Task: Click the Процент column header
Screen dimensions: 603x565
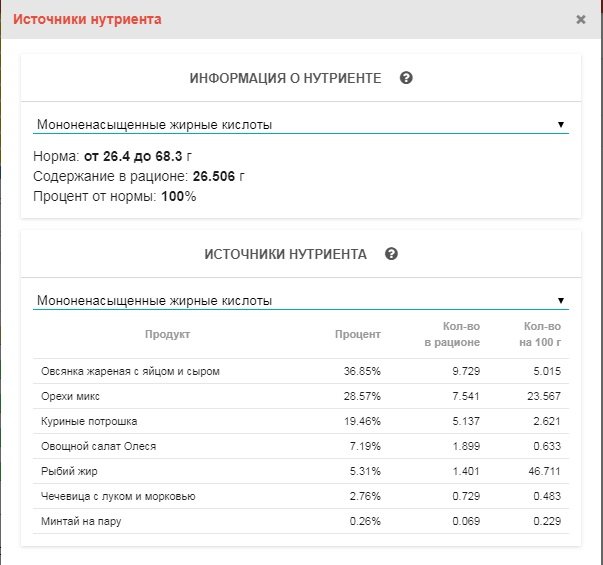Action: [357, 334]
